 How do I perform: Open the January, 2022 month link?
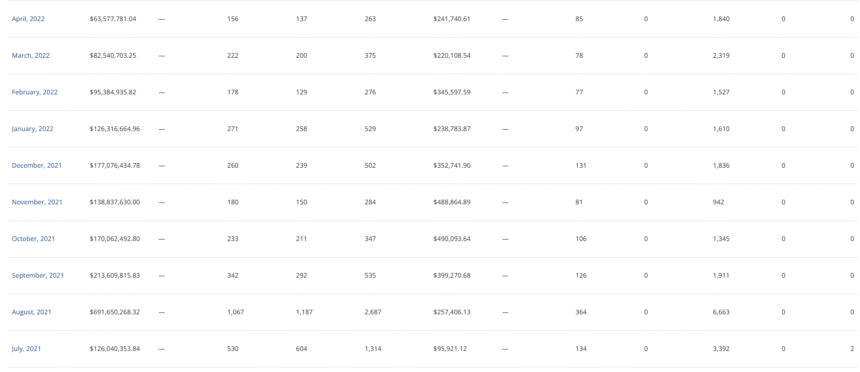pyautogui.click(x=32, y=129)
